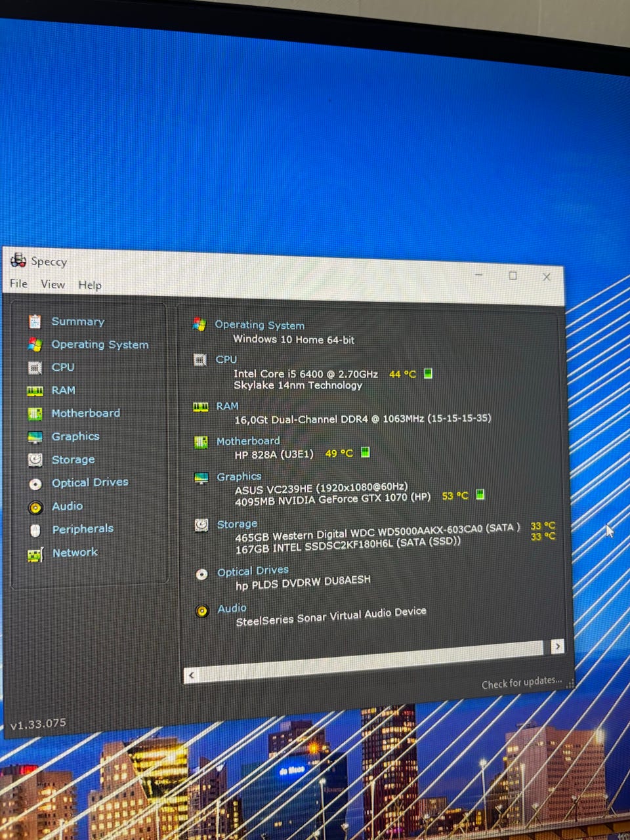Click the green Motherboard temperature indicator icon
This screenshot has height=840, width=630.
(x=366, y=452)
